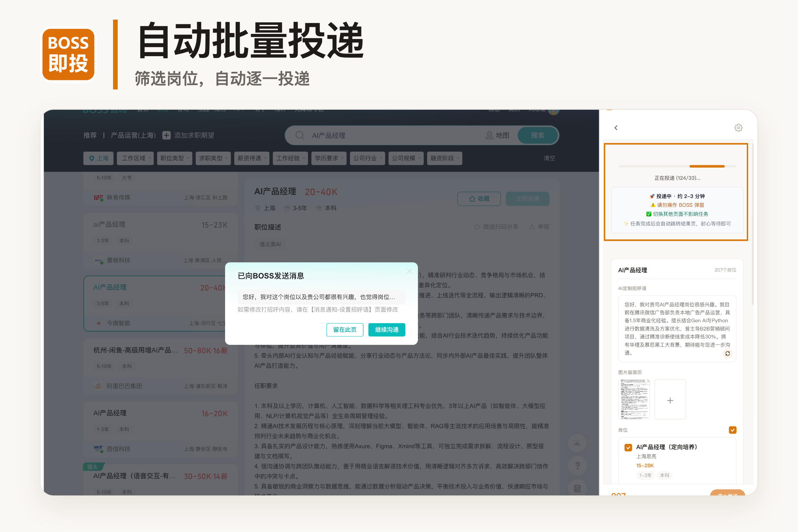Switch to the 推荐 tab
Image resolution: width=798 pixels, height=532 pixels.
90,135
